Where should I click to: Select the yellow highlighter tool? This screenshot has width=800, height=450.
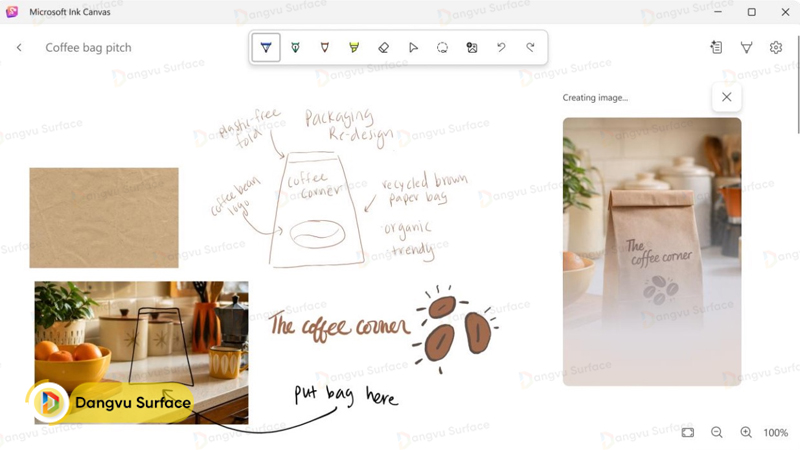pyautogui.click(x=354, y=47)
